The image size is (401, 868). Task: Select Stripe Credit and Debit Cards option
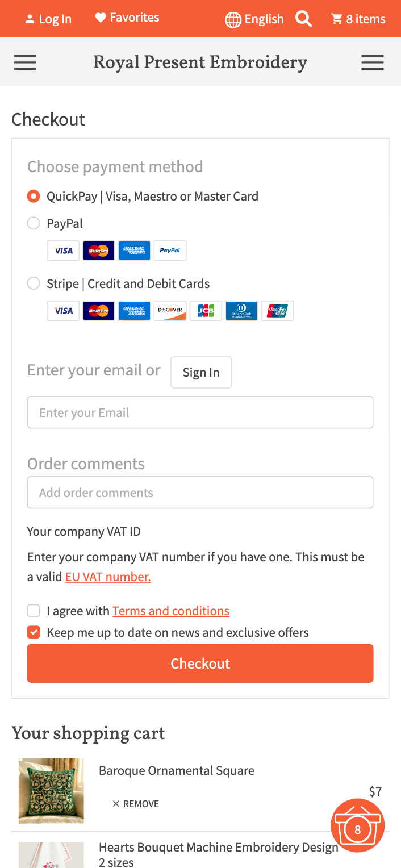pyautogui.click(x=34, y=283)
